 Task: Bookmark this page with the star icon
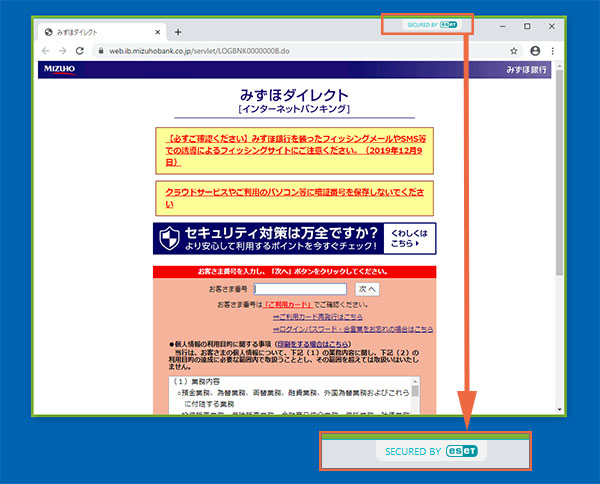point(514,51)
